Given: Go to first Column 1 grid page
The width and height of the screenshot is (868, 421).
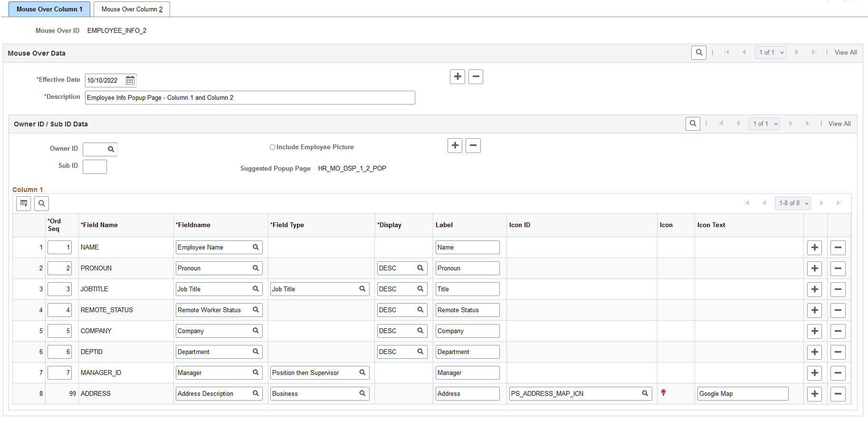Looking at the screenshot, I should [747, 203].
